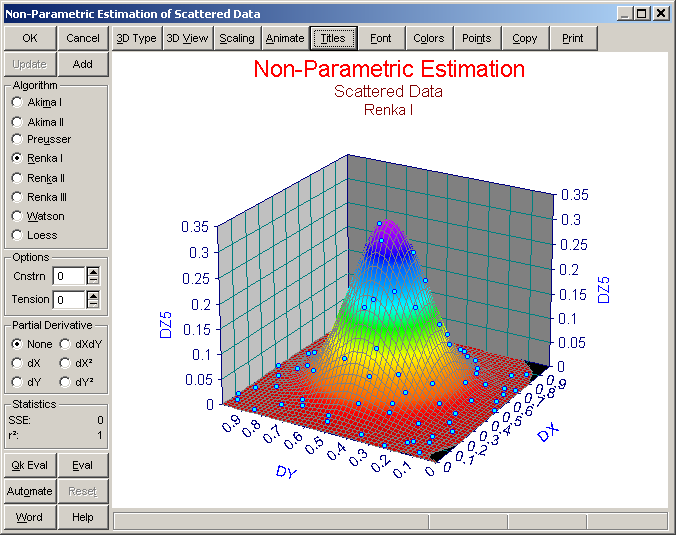Maximize the Non-Parametric Estimation window

click(642, 13)
